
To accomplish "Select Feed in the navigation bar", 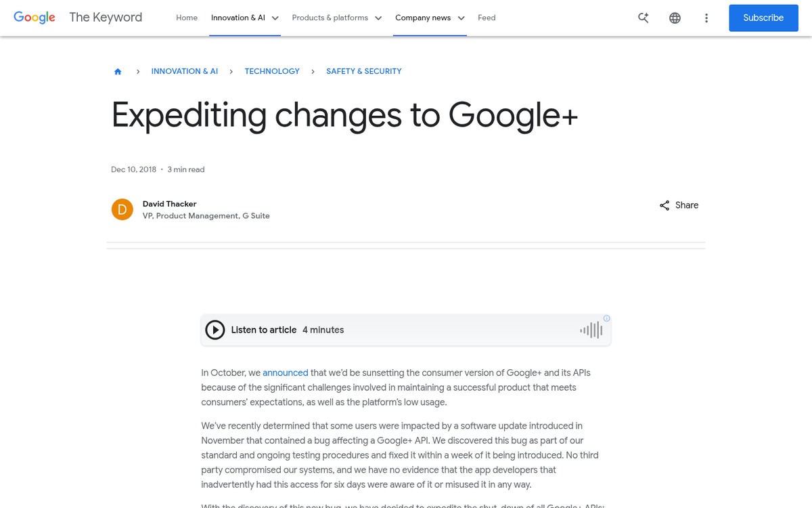I will pos(487,18).
